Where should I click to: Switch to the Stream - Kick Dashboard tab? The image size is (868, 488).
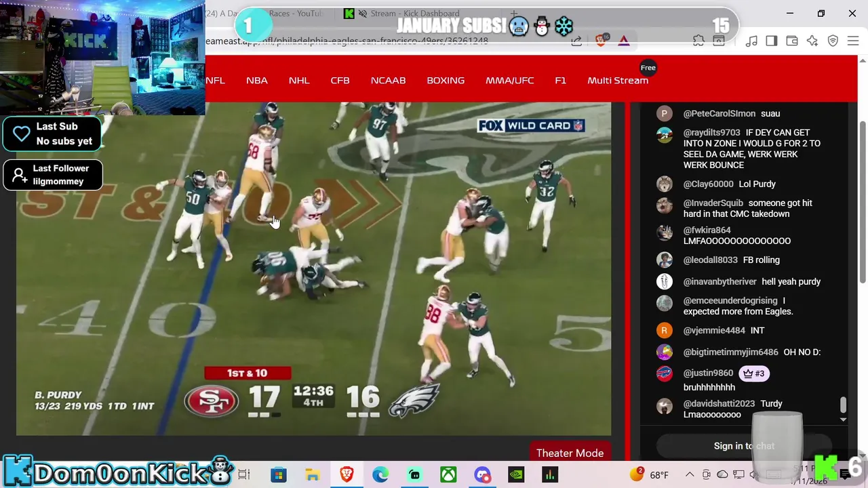(415, 14)
